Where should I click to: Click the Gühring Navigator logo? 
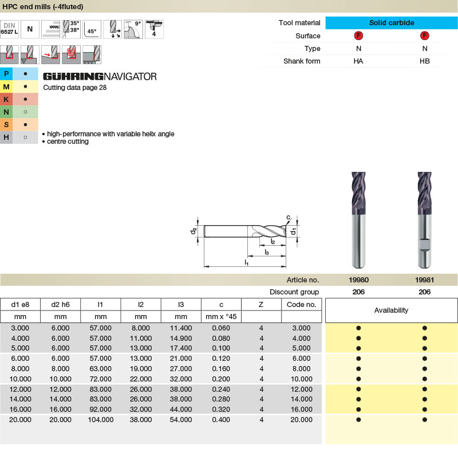[100, 77]
